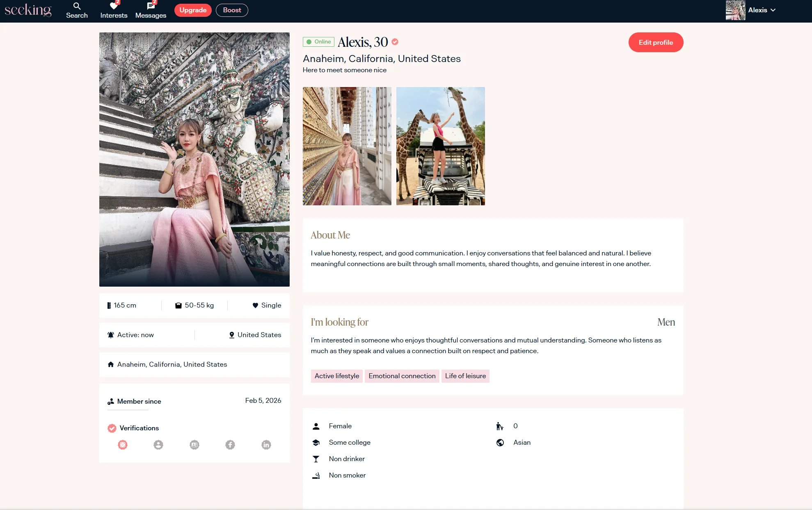Click the verified badge next to Alexis, 30
Screen dimensions: 812x510
[395, 42]
